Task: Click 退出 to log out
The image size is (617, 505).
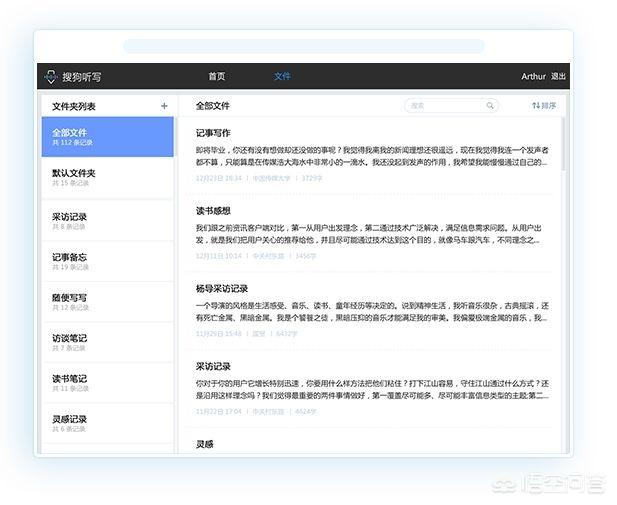Action: (558, 76)
